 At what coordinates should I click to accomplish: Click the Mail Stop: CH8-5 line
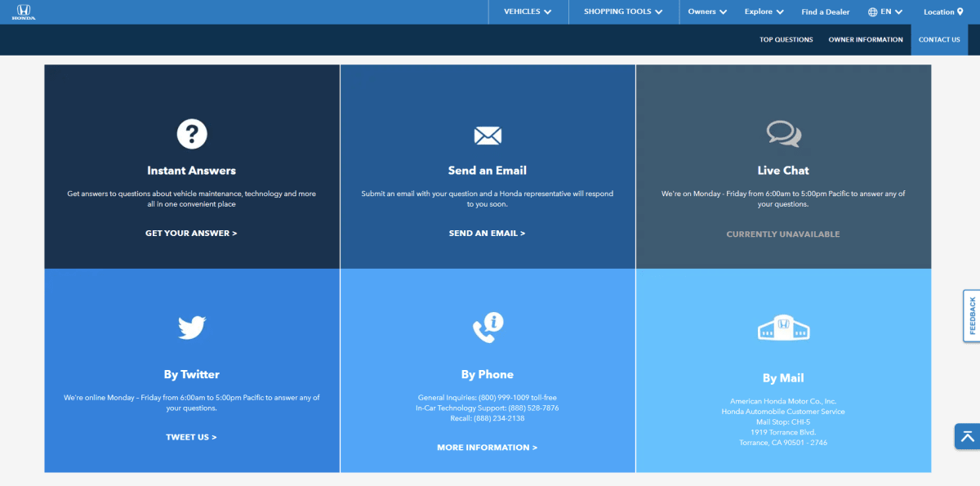(783, 421)
